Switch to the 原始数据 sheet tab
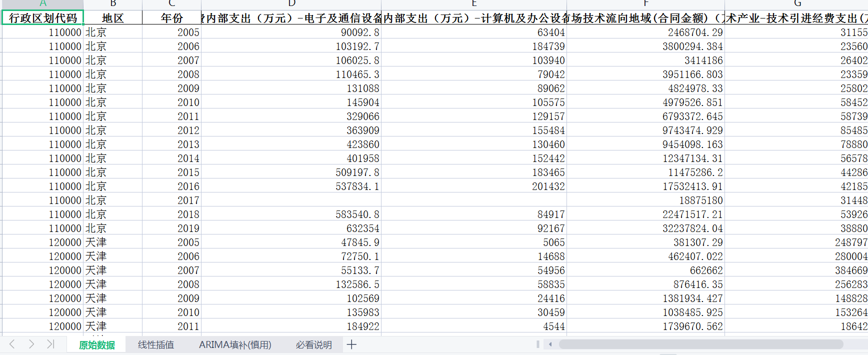The height and width of the screenshot is (355, 868). 97,345
